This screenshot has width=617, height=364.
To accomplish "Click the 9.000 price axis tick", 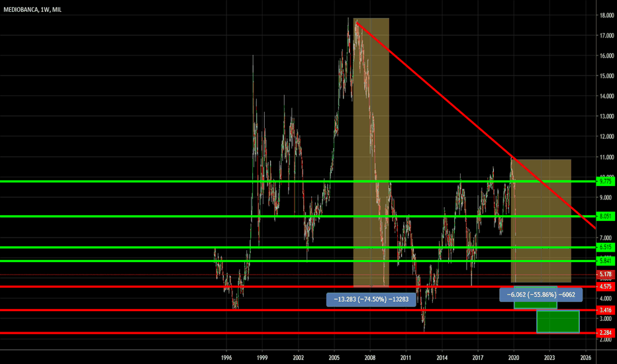I will (x=606, y=197).
